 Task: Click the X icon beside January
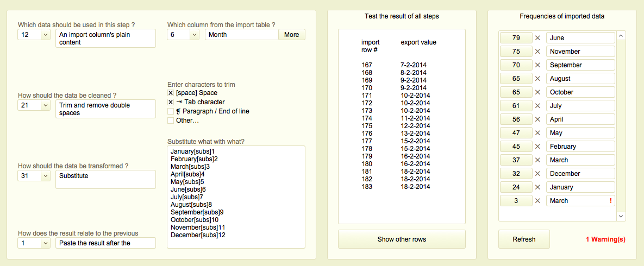coord(537,187)
